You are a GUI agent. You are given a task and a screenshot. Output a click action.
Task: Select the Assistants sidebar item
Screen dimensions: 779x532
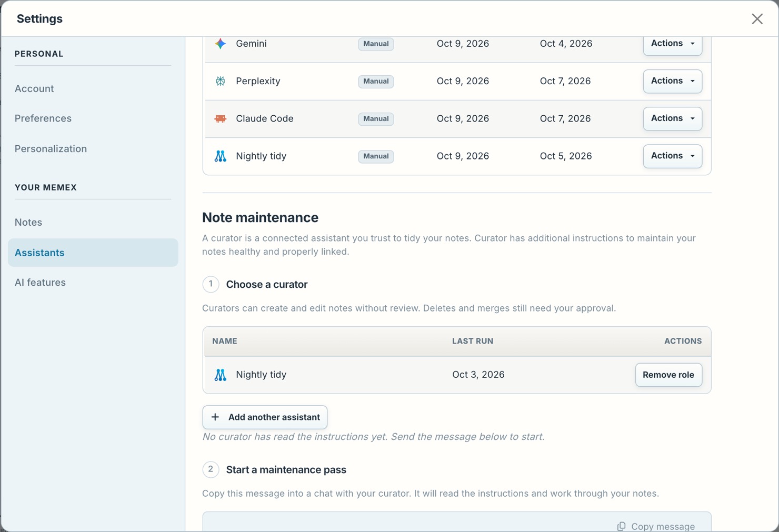pos(93,253)
